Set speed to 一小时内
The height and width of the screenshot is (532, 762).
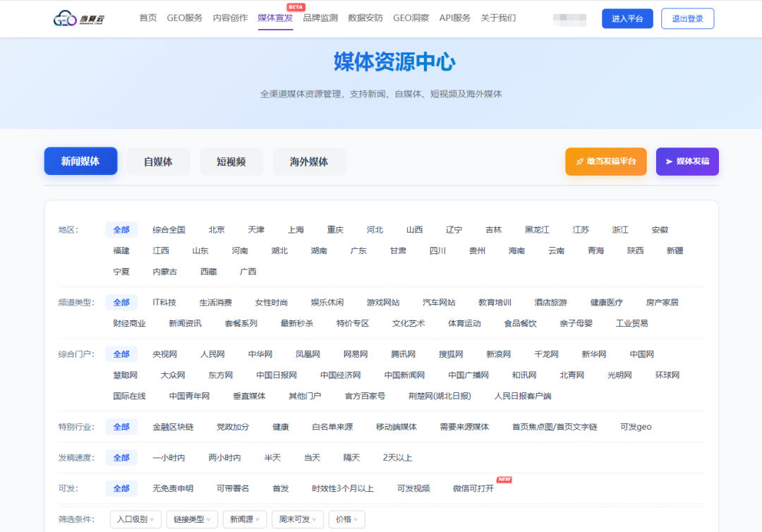click(169, 458)
